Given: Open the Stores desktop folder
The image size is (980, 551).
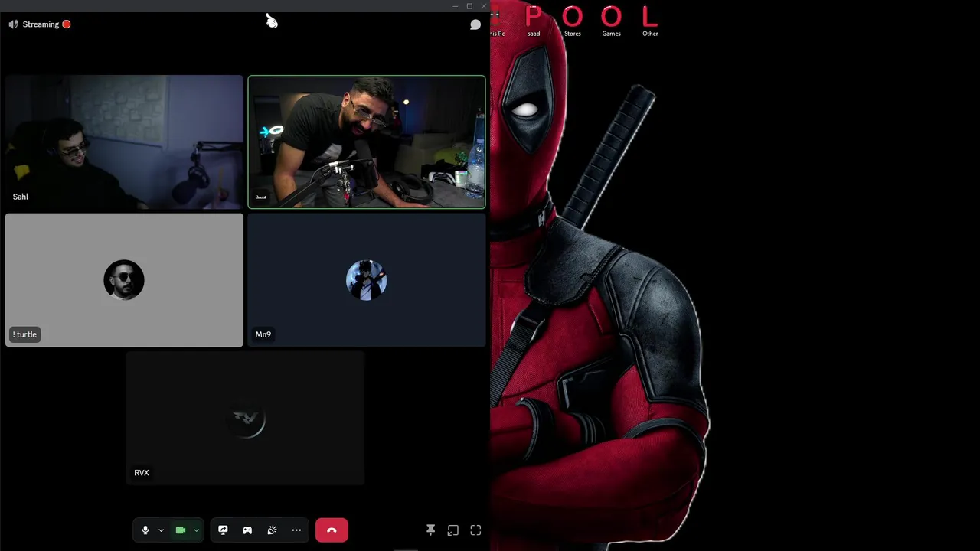Looking at the screenshot, I should click(x=573, y=21).
